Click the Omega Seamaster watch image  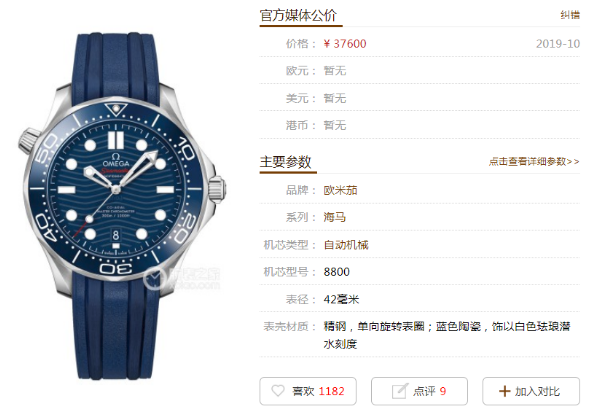point(122,206)
